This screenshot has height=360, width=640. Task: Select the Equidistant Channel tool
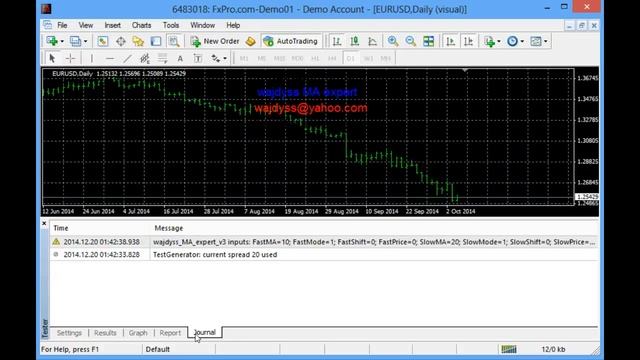tap(145, 58)
